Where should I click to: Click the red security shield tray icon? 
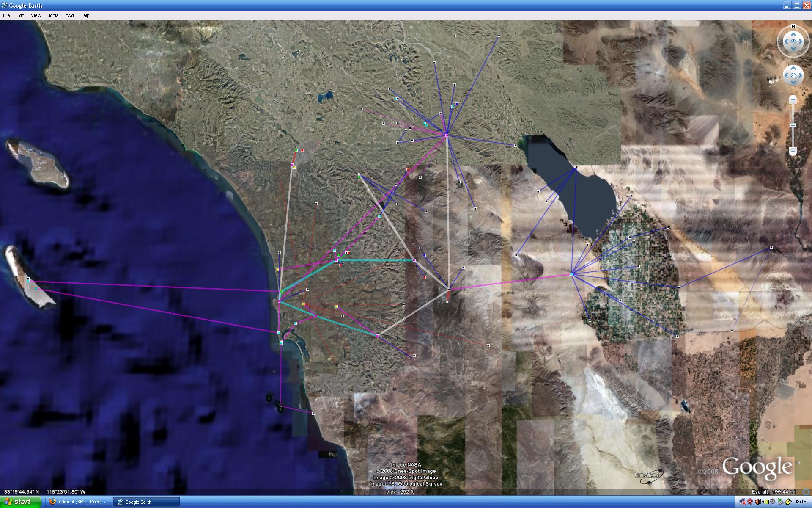[750, 502]
